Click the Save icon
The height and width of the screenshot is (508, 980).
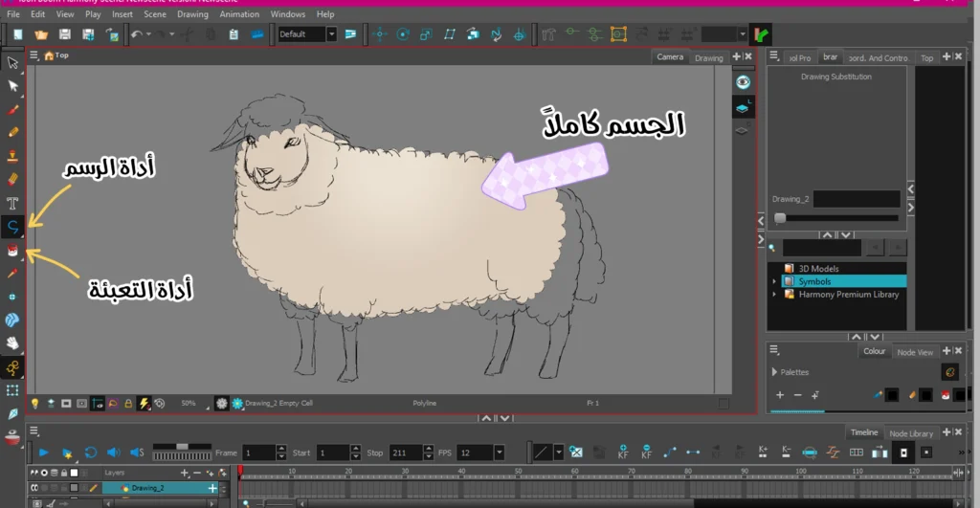[65, 34]
